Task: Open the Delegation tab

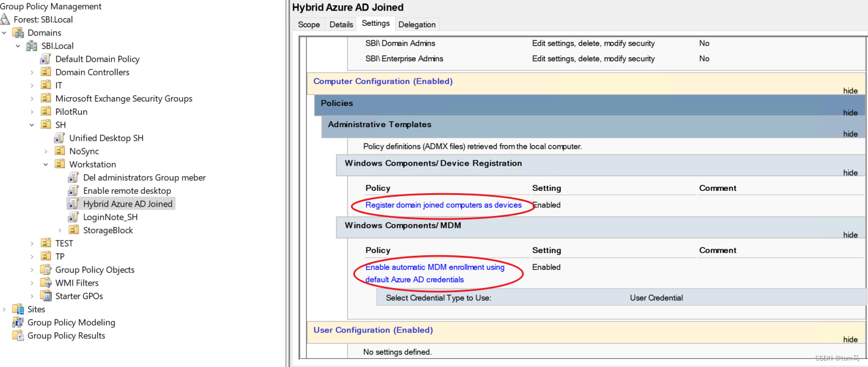Action: [x=417, y=25]
